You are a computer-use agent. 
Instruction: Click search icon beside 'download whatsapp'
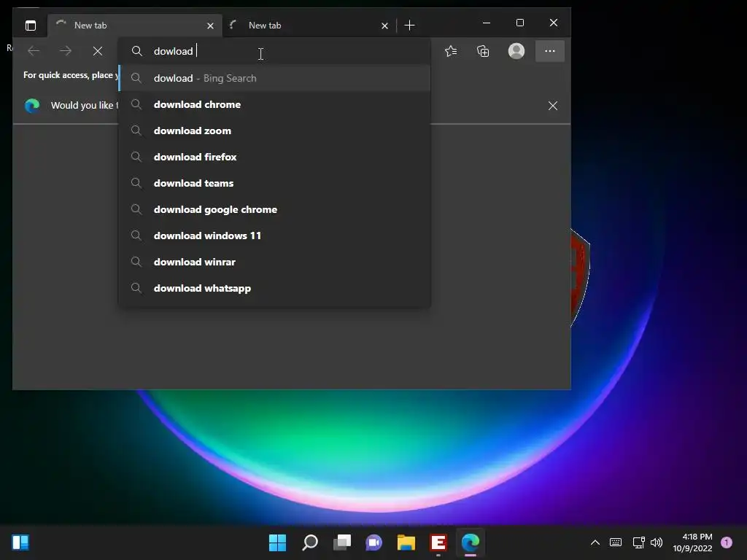click(136, 288)
